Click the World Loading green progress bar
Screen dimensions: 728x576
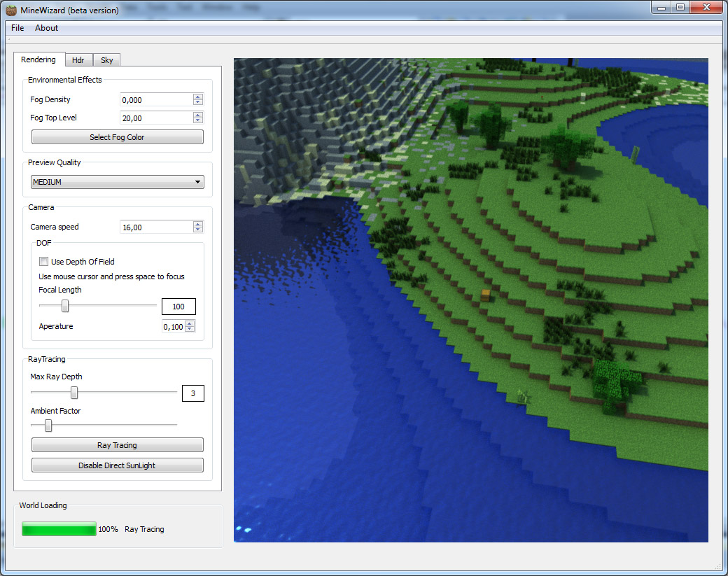[59, 528]
